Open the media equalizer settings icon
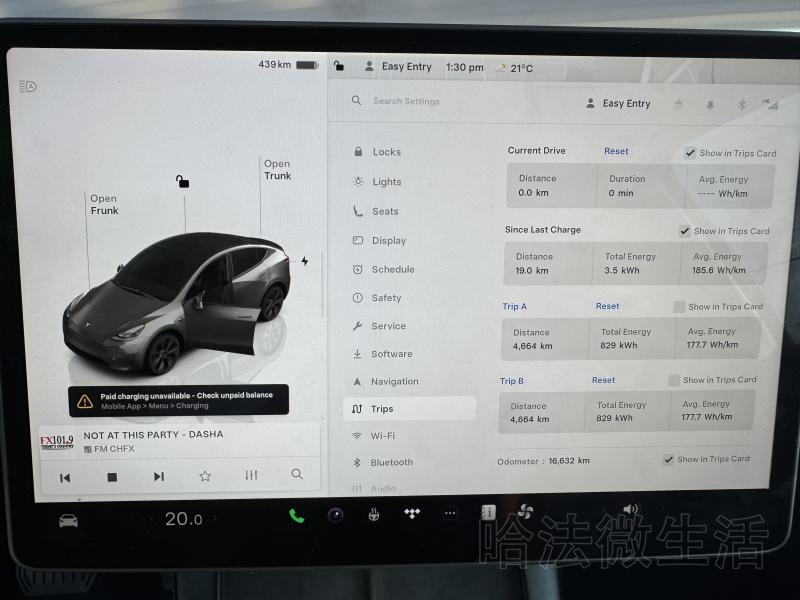This screenshot has height=600, width=800. [x=251, y=475]
